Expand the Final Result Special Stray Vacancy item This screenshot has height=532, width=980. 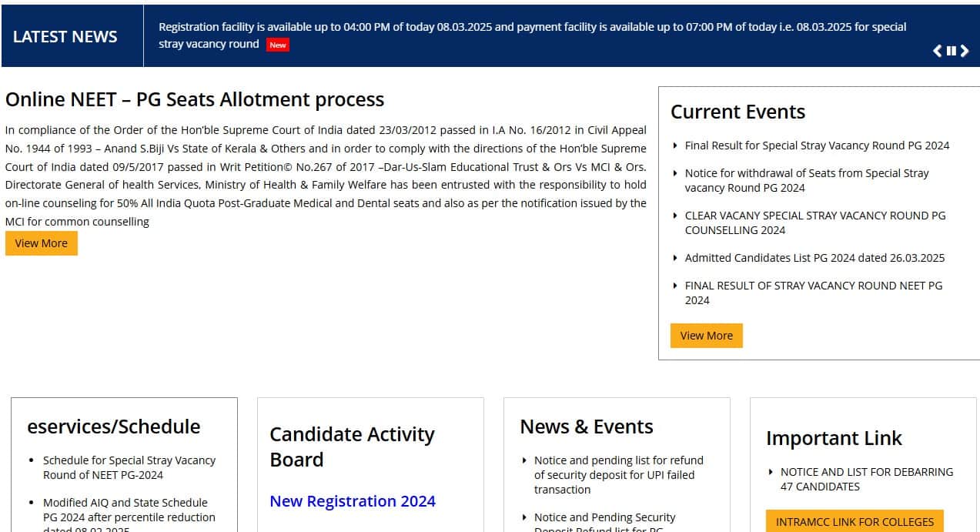click(817, 145)
